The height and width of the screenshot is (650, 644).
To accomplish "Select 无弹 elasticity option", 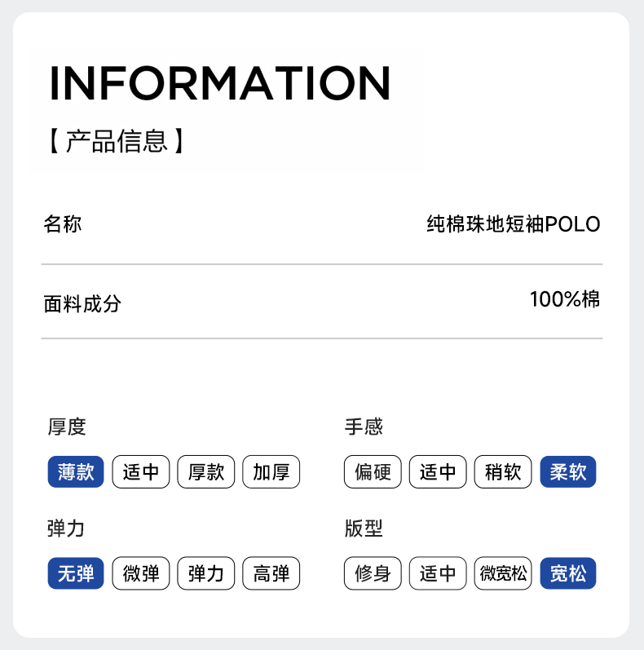I will coord(76,574).
